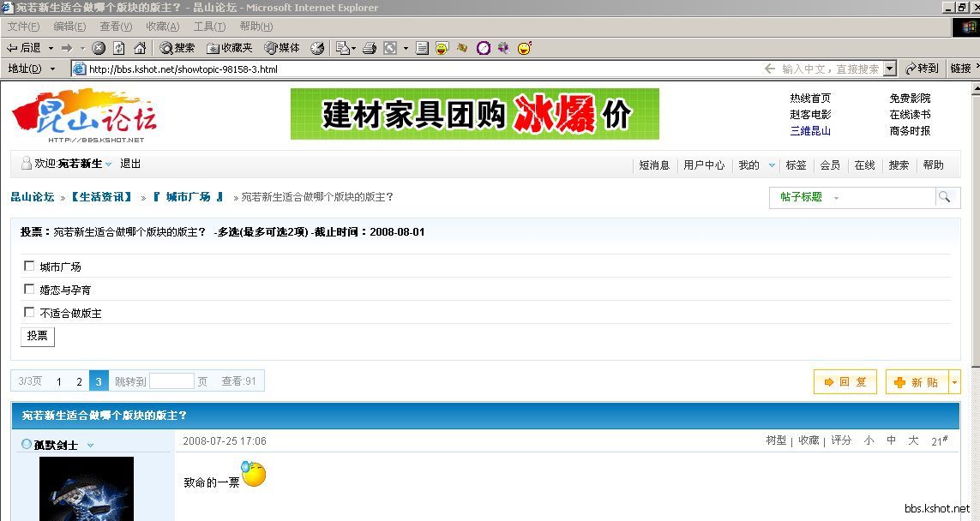Click the 搜索 search toolbar button
This screenshot has height=521, width=980.
[177, 48]
